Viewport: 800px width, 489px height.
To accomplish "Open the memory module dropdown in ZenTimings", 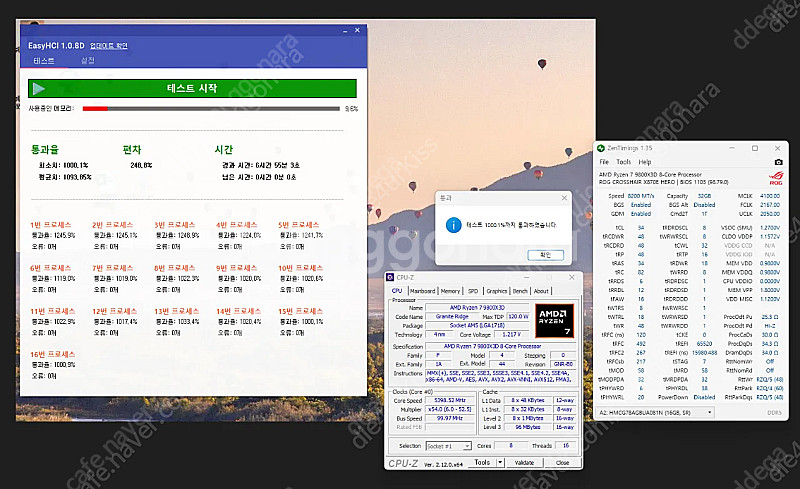I will 656,412.
